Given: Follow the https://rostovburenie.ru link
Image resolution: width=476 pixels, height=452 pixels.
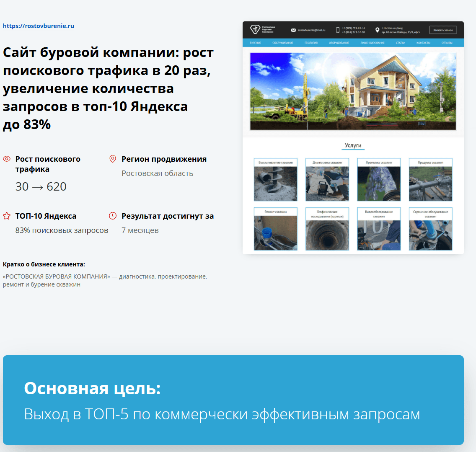Looking at the screenshot, I should 38,26.
